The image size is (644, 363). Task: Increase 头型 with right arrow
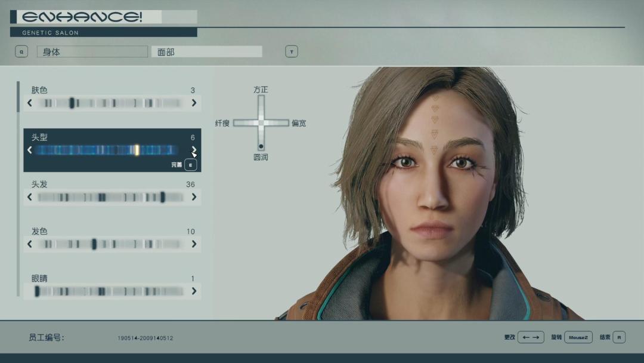coord(194,150)
